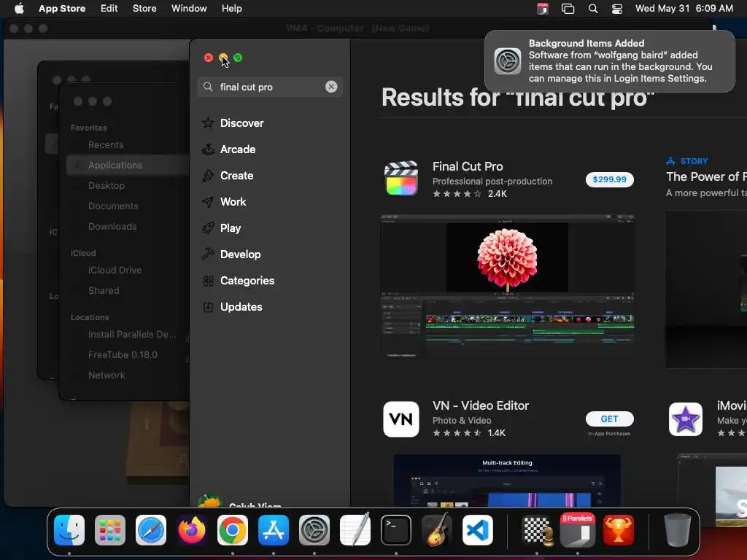747x560 pixels.
Task: Select FreeTube 0.18.0 in Finder sidebar
Action: [x=123, y=355]
